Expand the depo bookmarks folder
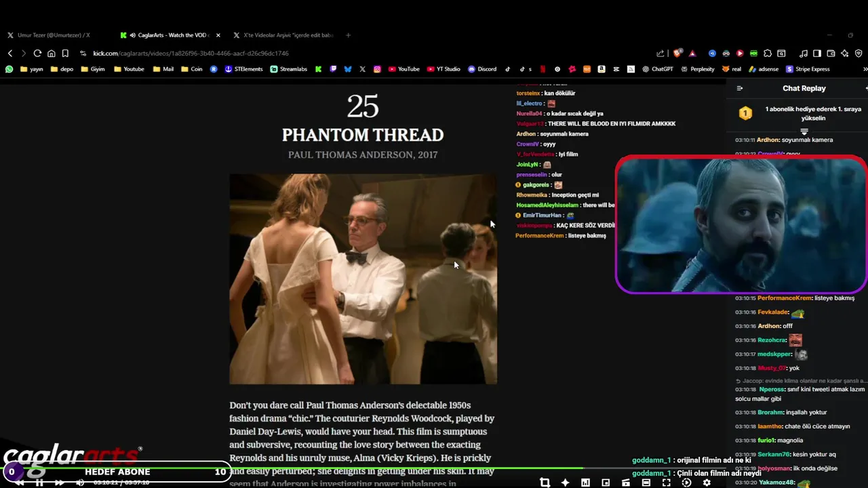This screenshot has height=488, width=868. point(62,69)
